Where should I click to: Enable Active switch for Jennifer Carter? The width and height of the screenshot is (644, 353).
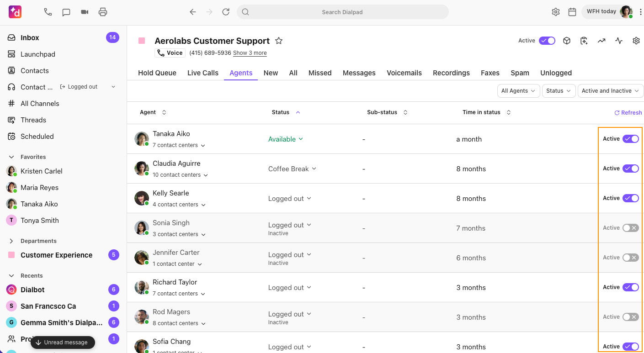(x=631, y=258)
